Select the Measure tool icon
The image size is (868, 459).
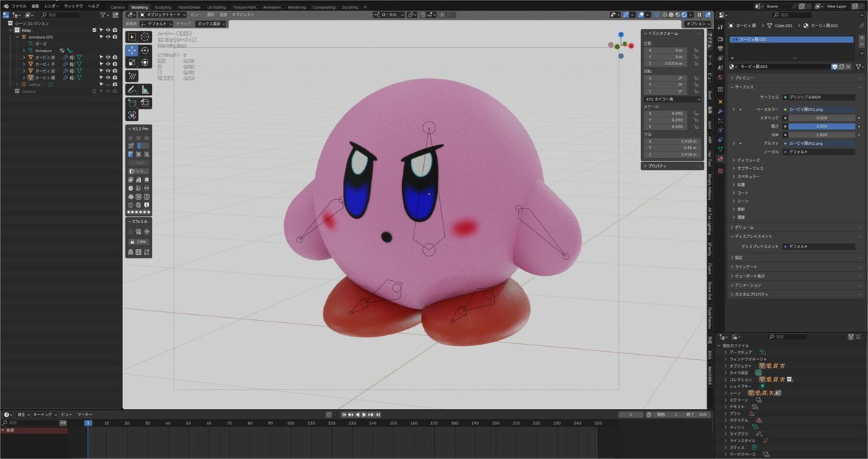[145, 90]
